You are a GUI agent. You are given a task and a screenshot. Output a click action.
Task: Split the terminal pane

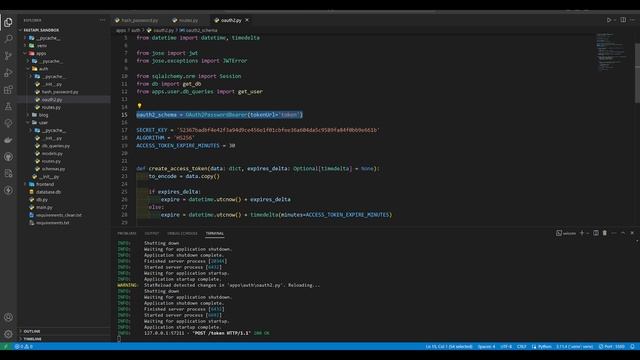pos(596,233)
